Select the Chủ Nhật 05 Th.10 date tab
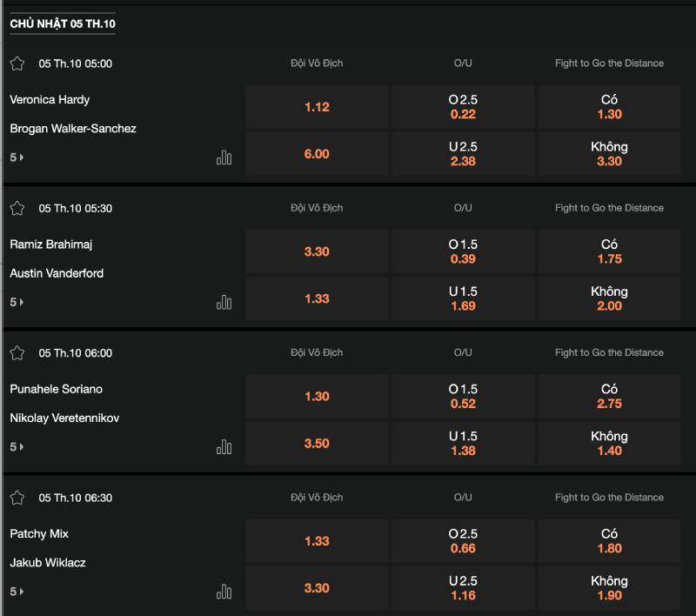Image resolution: width=696 pixels, height=616 pixels. pos(63,23)
